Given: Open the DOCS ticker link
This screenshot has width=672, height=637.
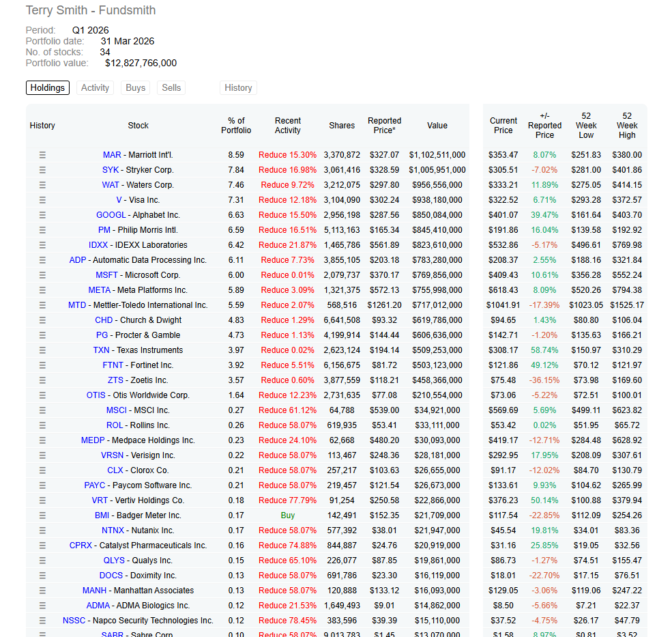Looking at the screenshot, I should coord(111,576).
